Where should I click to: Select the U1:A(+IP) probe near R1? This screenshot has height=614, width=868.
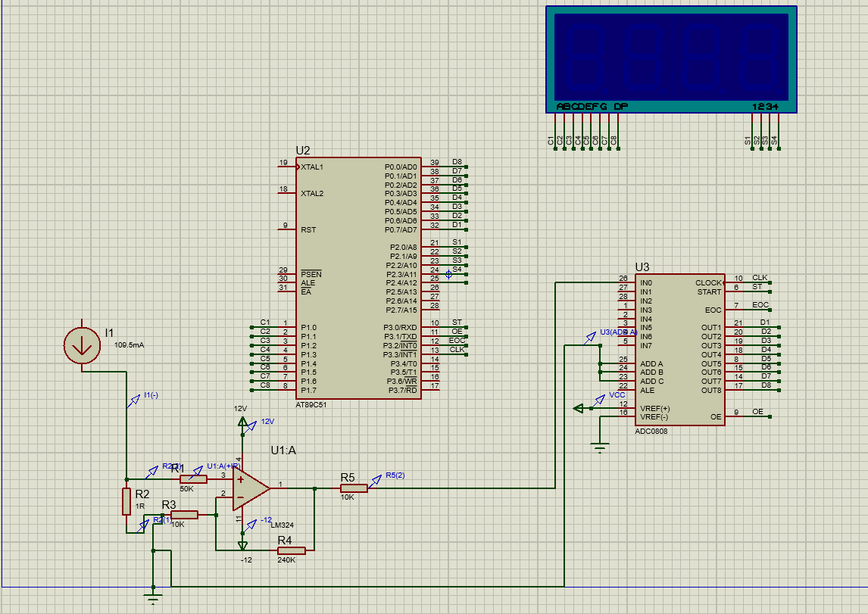tap(196, 472)
